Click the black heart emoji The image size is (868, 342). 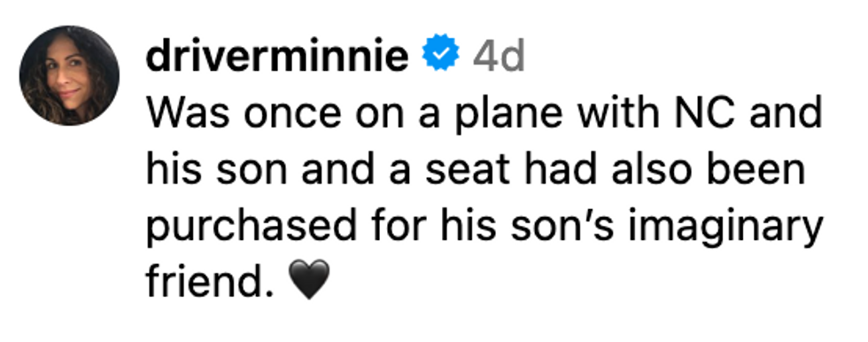click(x=309, y=279)
